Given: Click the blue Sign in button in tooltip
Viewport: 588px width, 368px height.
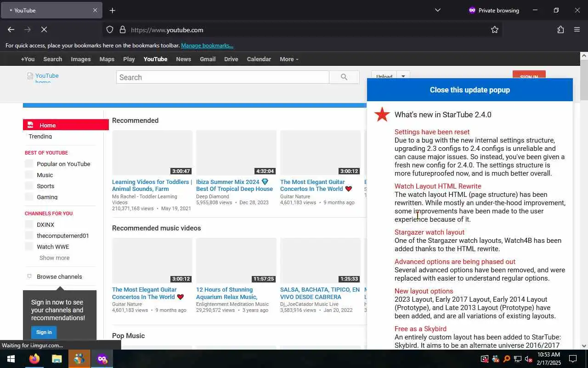Looking at the screenshot, I should pyautogui.click(x=44, y=332).
